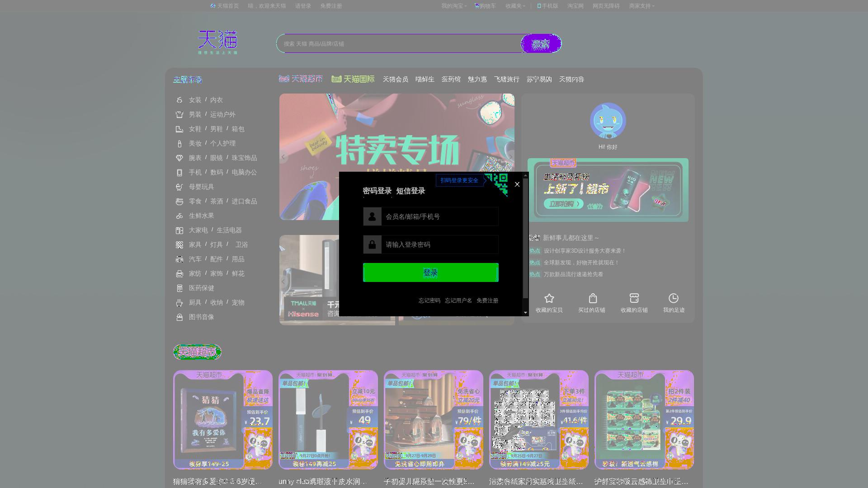868x488 pixels.
Task: Click 忘记用户名 link
Action: pos(458,300)
